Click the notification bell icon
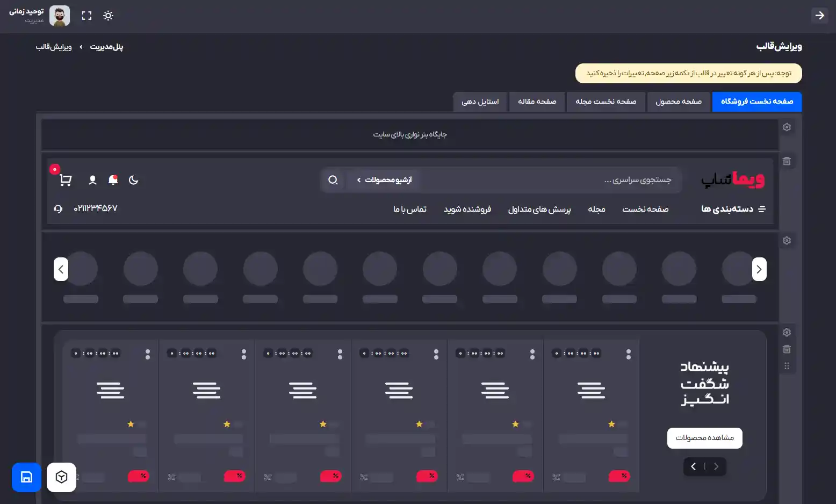 coord(113,180)
